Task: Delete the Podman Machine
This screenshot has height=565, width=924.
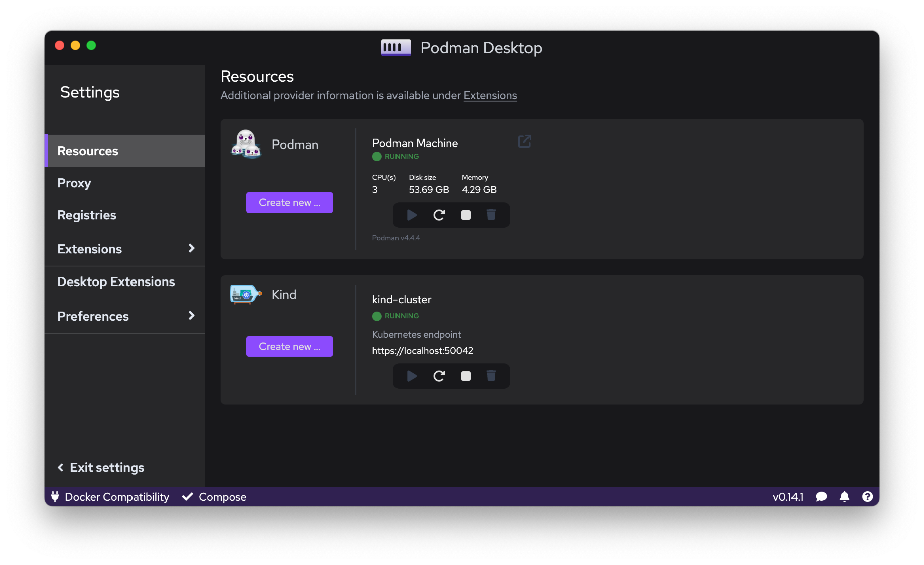Action: coord(491,215)
